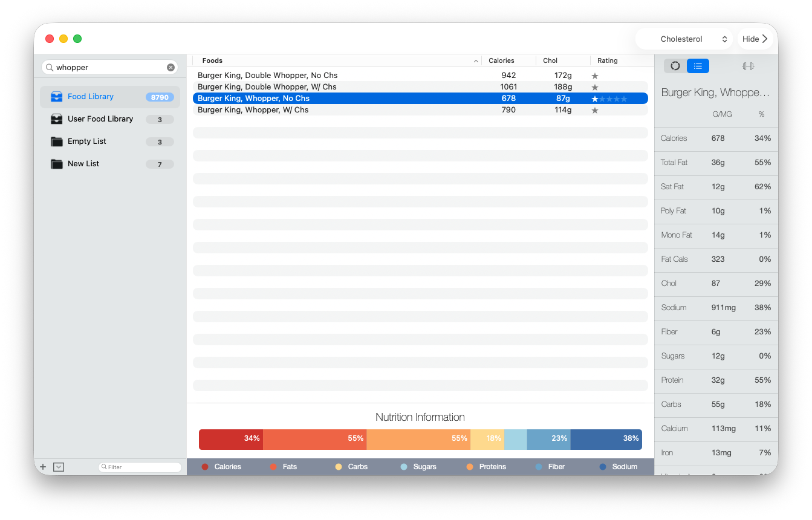Screen dimensions: 812x520
Task: Click the plus icon to add a list
Action: (x=43, y=467)
